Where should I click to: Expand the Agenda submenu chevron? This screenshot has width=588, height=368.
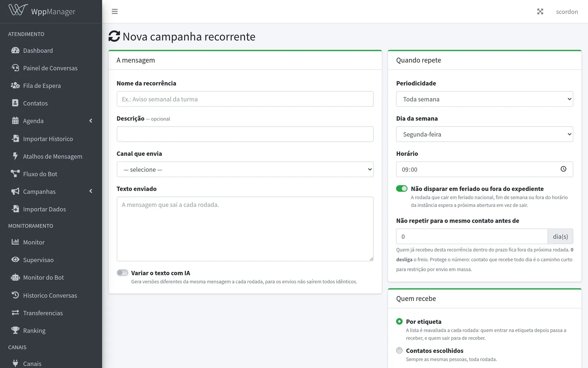pos(91,121)
